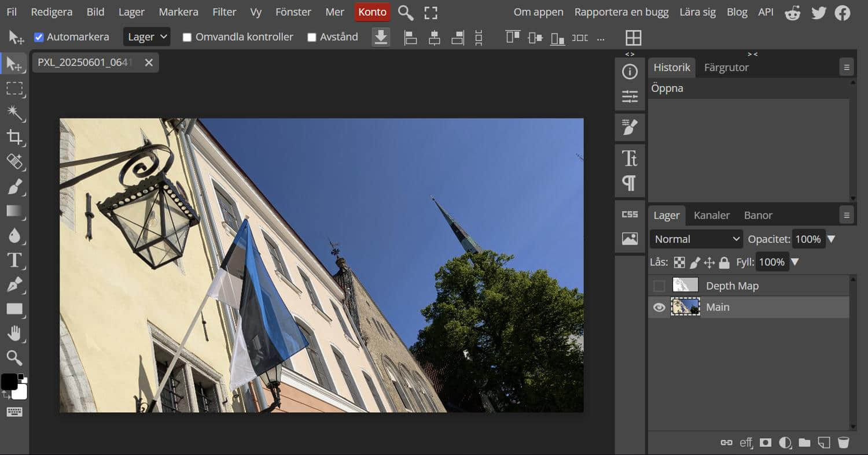Uncheck the Automarkera checkbox
The image size is (868, 455).
coord(39,37)
